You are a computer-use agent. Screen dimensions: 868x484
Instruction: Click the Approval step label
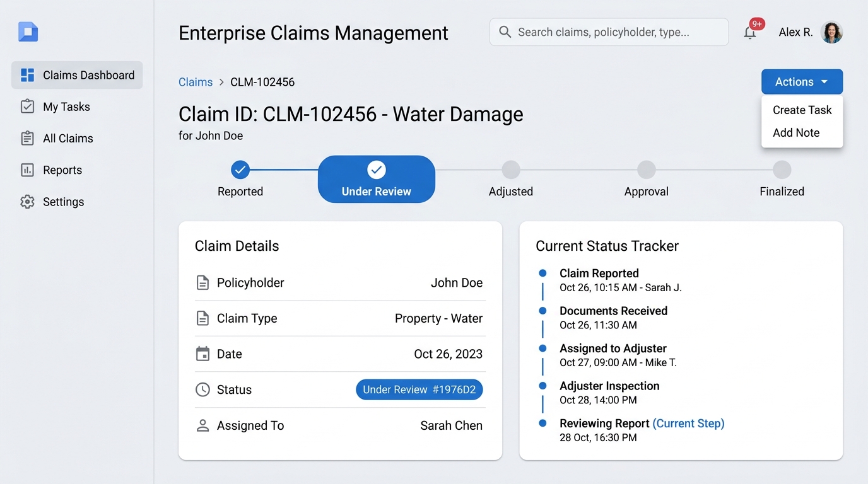646,192
